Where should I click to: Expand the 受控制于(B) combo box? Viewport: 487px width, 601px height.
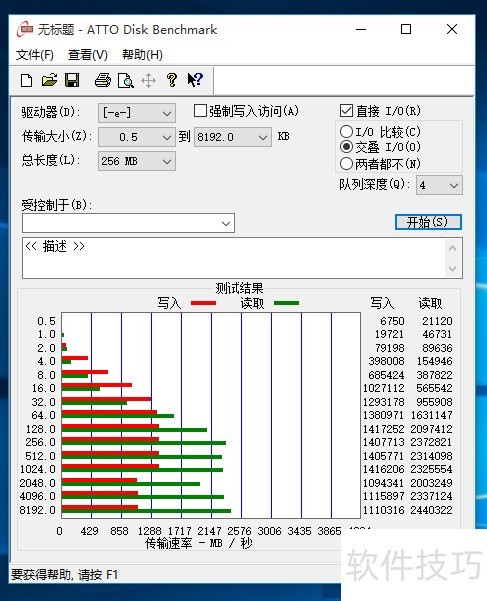coord(128,223)
